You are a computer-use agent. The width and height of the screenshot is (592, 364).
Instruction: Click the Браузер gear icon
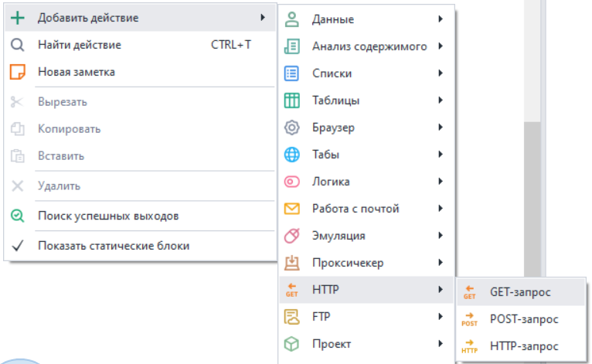click(291, 128)
